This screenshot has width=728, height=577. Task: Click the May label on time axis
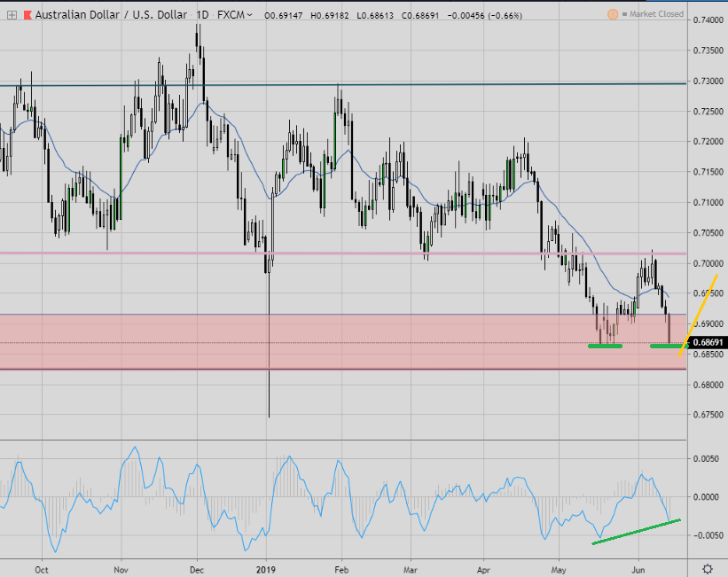click(559, 570)
